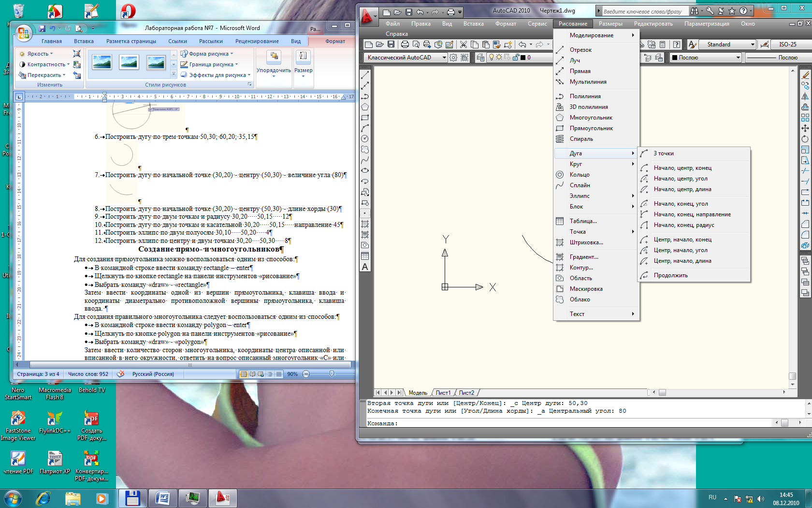
Task: Switch to Вставка tab in Word
Action: 84,41
